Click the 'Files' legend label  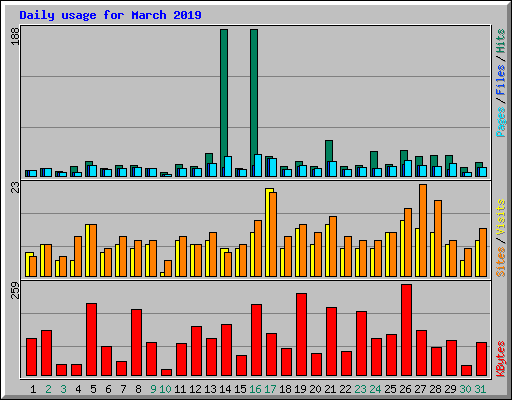point(500,80)
